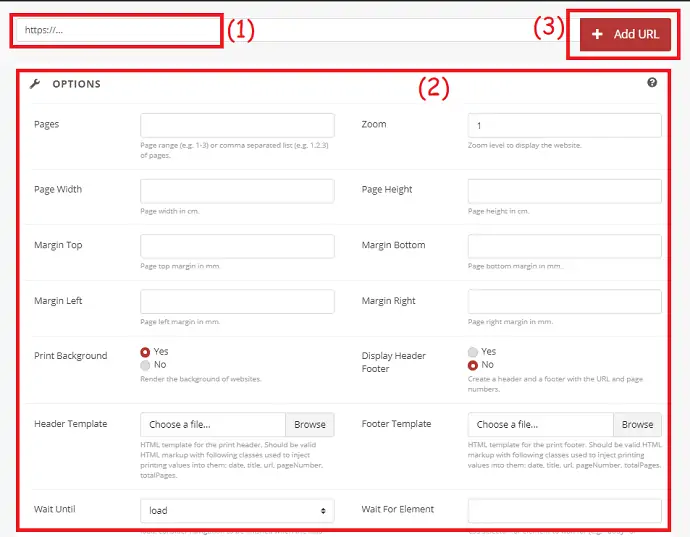Select Yes for Print Background
Image resolution: width=690 pixels, height=537 pixels.
pyautogui.click(x=145, y=352)
